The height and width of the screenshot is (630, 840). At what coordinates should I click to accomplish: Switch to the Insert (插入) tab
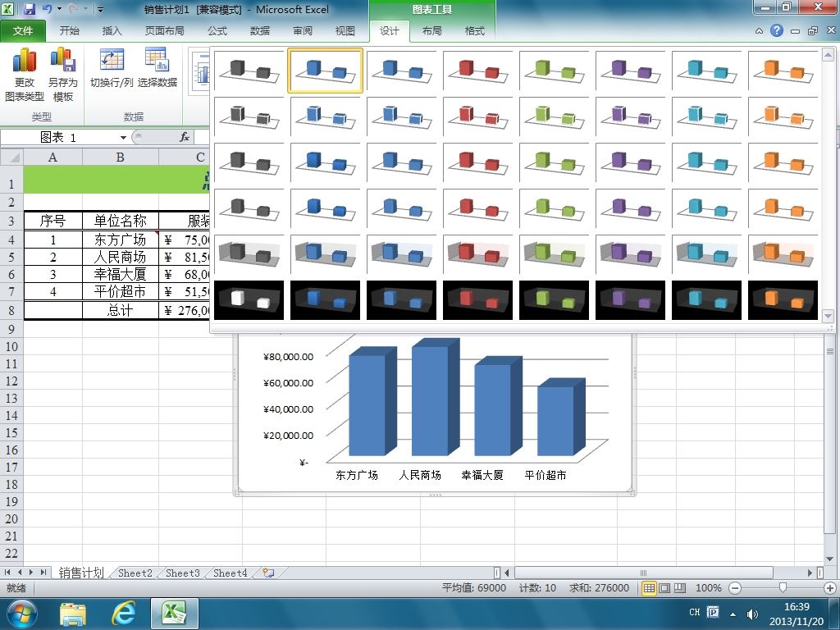pos(112,31)
